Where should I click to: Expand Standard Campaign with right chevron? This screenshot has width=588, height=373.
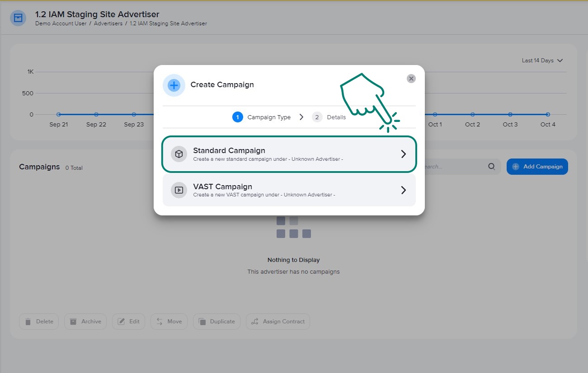tap(404, 154)
